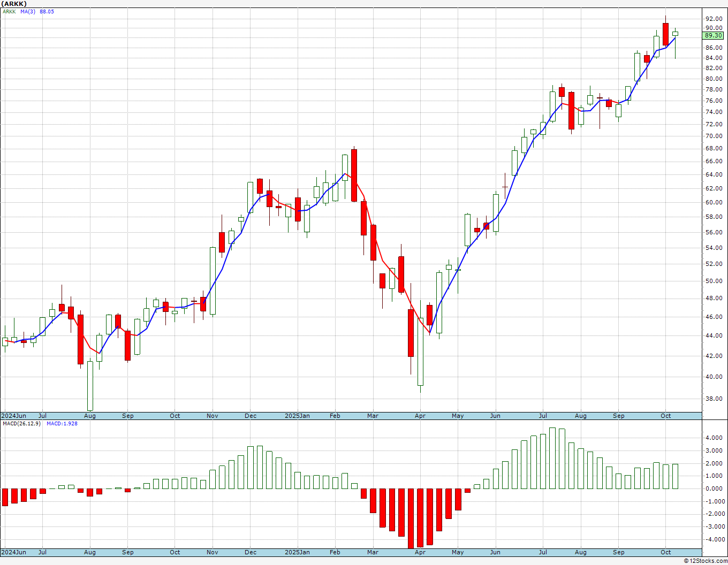Pick the "54.00" price axis label

(x=714, y=248)
